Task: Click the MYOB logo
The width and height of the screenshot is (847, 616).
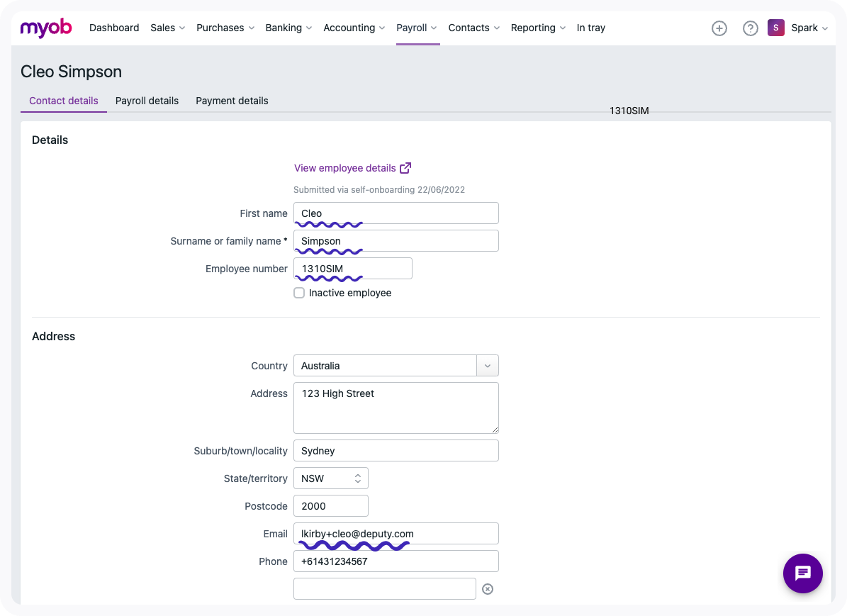Action: (45, 28)
